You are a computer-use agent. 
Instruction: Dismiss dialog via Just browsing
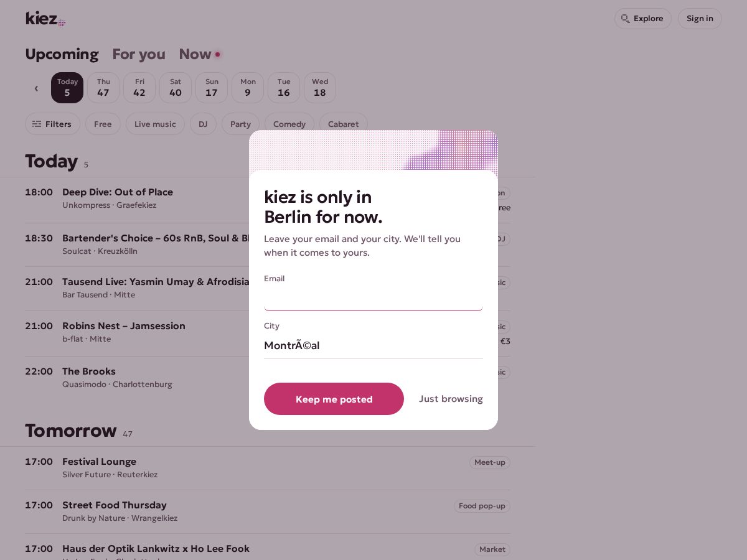point(451,399)
